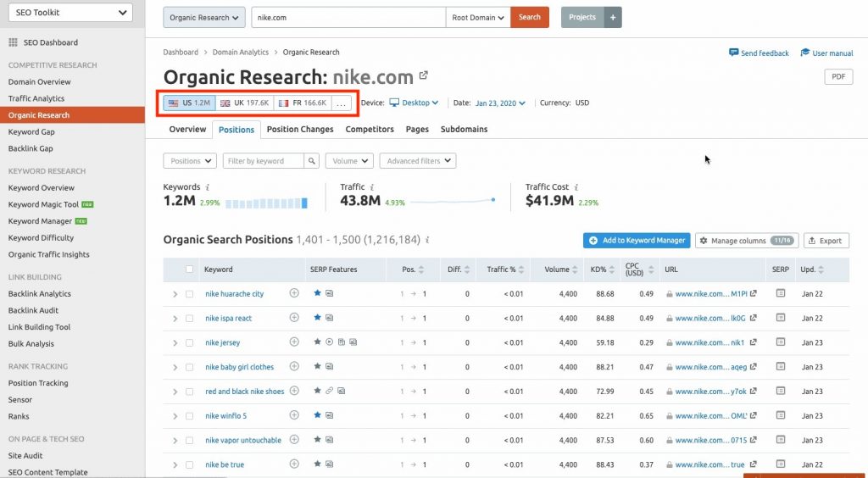This screenshot has width=868, height=478.
Task: Open external link icon next to nike.com title
Action: point(424,75)
